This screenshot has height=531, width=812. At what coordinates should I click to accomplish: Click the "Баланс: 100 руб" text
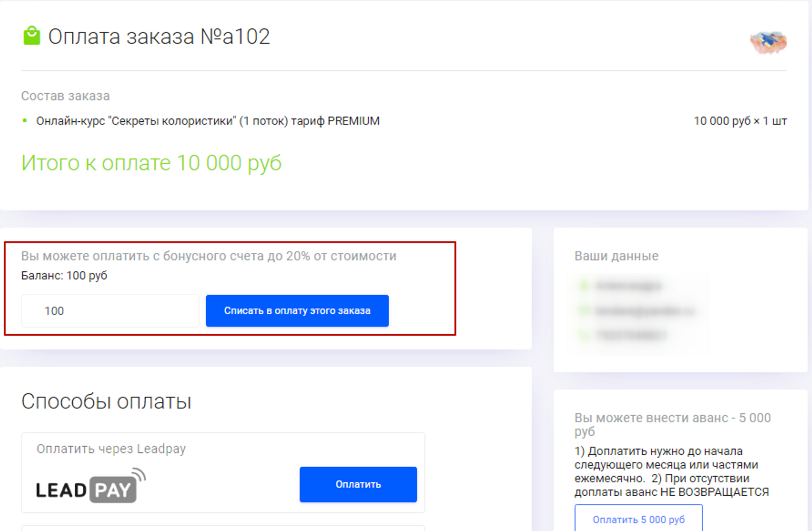[64, 275]
